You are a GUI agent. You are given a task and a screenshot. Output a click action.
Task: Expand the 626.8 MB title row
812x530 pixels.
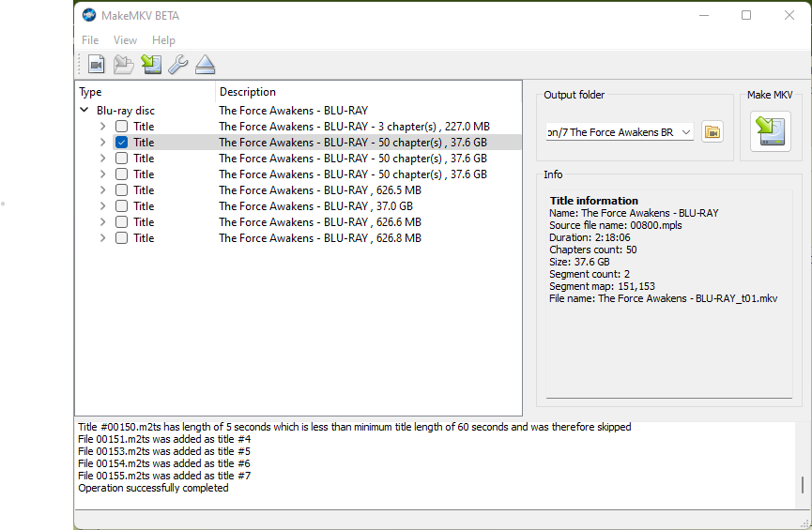tap(102, 238)
